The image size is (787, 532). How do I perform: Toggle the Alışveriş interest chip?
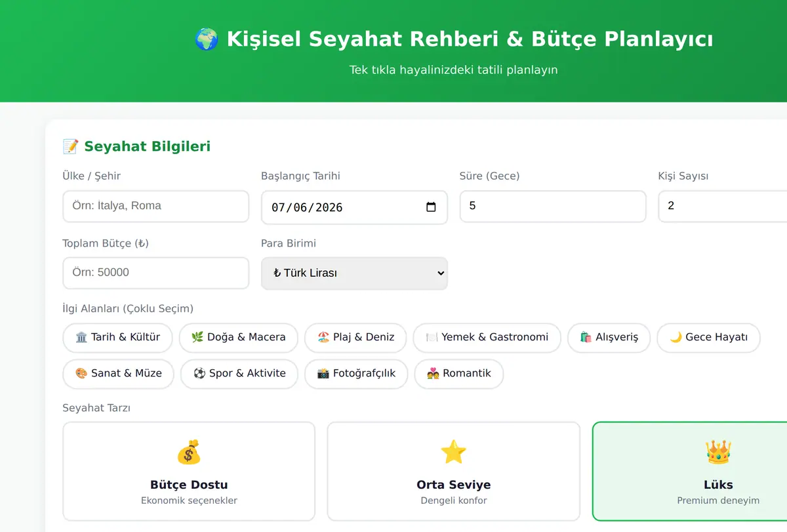point(609,338)
